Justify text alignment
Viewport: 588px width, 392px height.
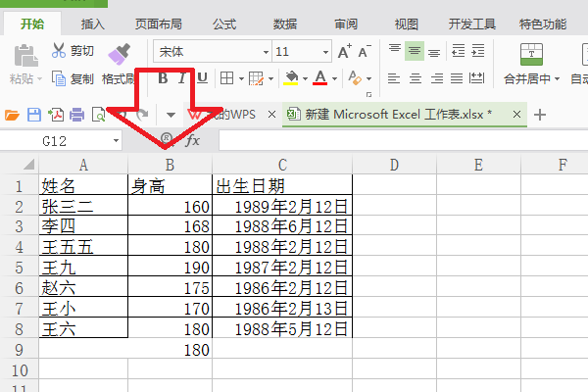457,78
